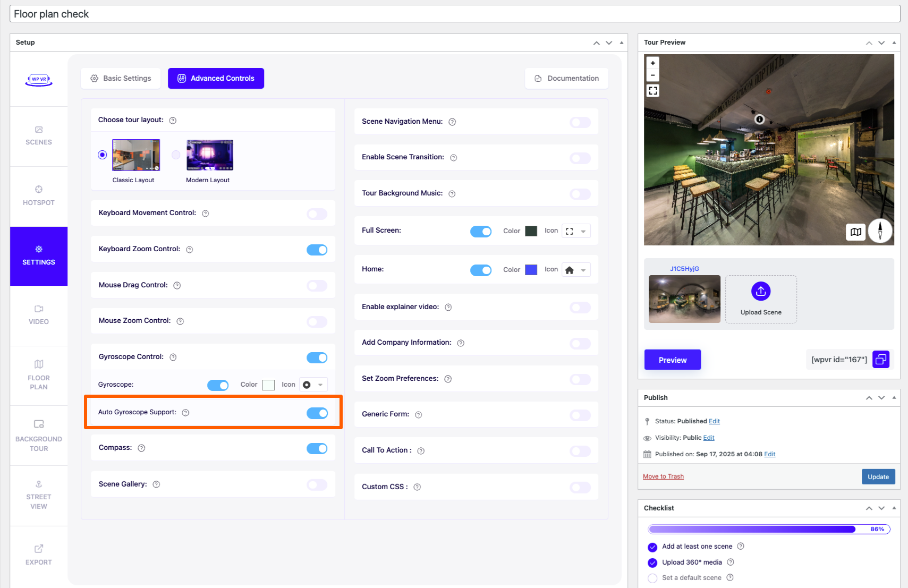Image resolution: width=908 pixels, height=588 pixels.
Task: Copy the wpvr shortcode with copy icon
Action: coord(880,360)
